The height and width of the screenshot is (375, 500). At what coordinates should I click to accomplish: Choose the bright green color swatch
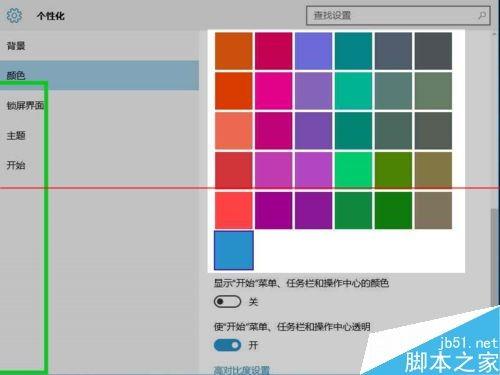coord(353,170)
